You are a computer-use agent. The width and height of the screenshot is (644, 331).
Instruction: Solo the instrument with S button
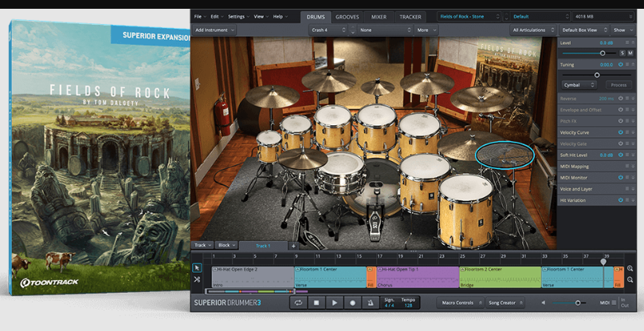click(622, 53)
